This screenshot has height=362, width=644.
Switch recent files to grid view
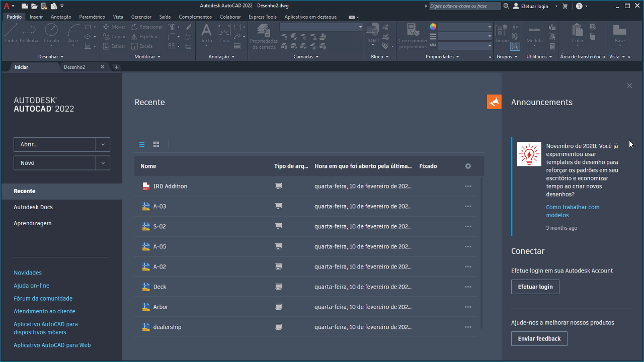click(156, 144)
